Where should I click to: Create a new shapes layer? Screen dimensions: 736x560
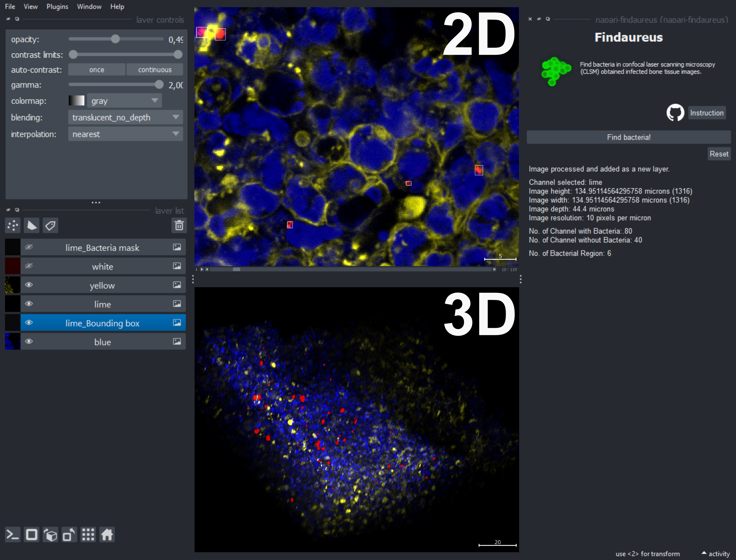pos(32,226)
